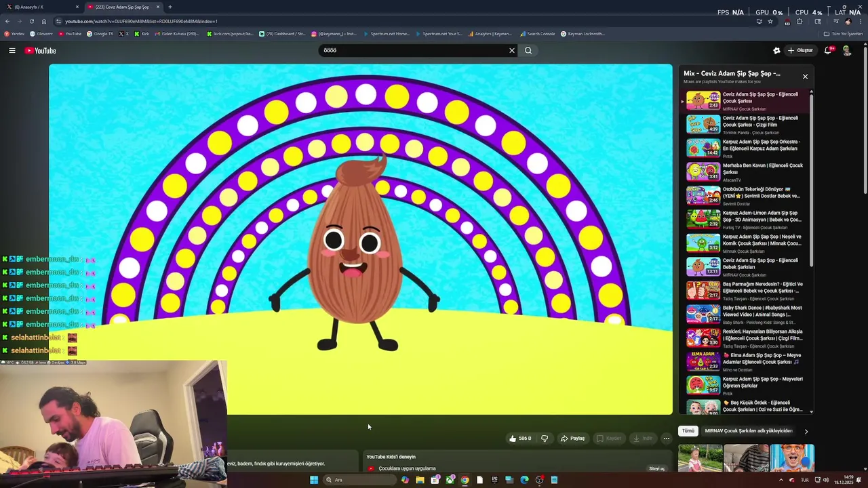This screenshot has height=488, width=868.
Task: Go to the YouTube home logo
Action: pyautogui.click(x=41, y=51)
